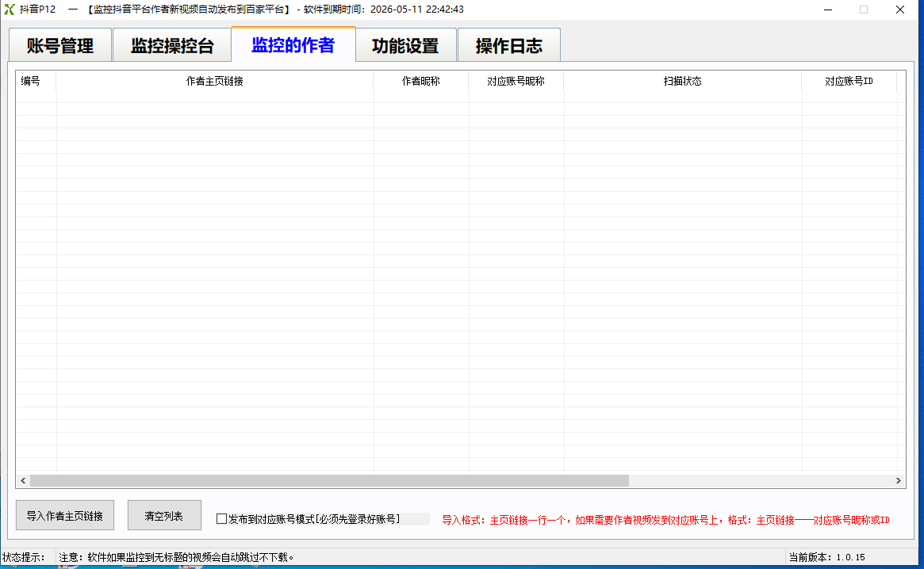Click the horizontal scrollbar right arrow

pos(898,481)
